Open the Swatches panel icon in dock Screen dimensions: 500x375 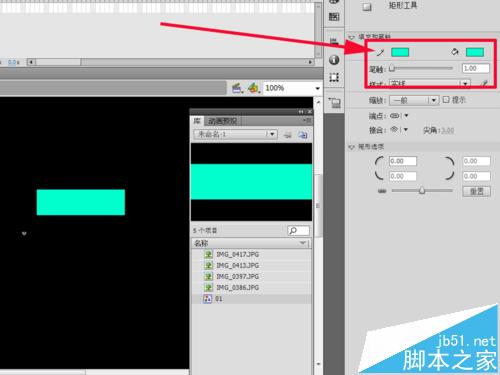(x=334, y=16)
